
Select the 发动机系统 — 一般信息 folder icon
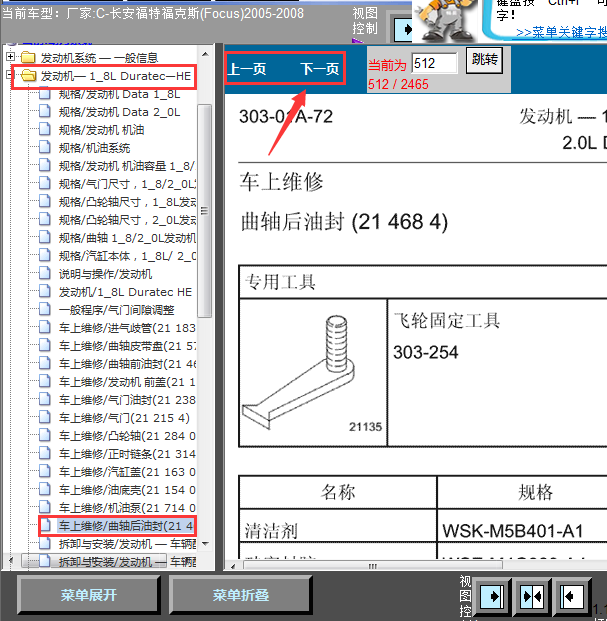(x=28, y=57)
